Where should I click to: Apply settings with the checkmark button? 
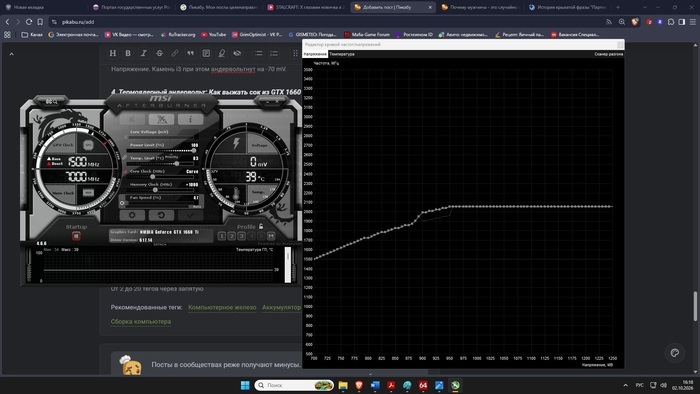pos(190,215)
